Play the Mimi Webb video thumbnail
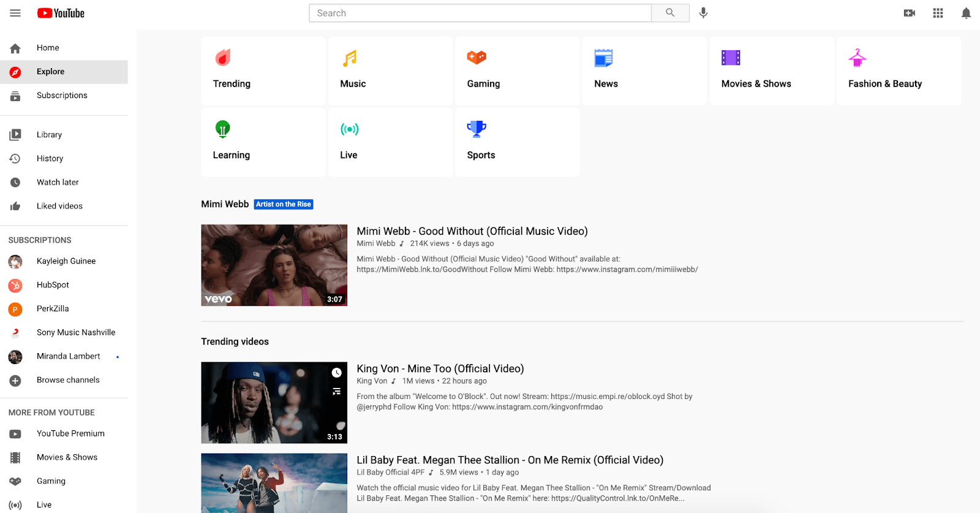The image size is (980, 513). [x=274, y=265]
